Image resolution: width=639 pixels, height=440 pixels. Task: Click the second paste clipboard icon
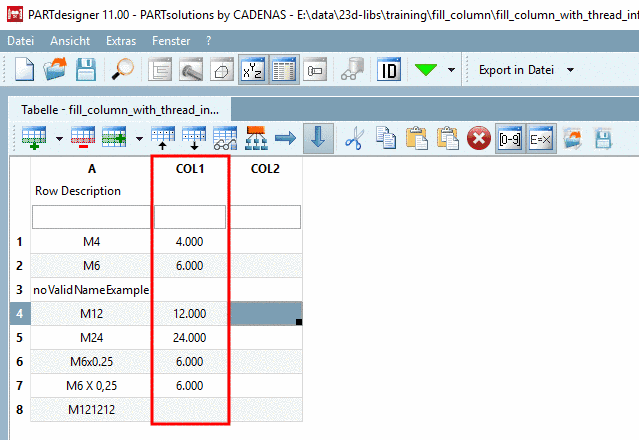[x=447, y=138]
